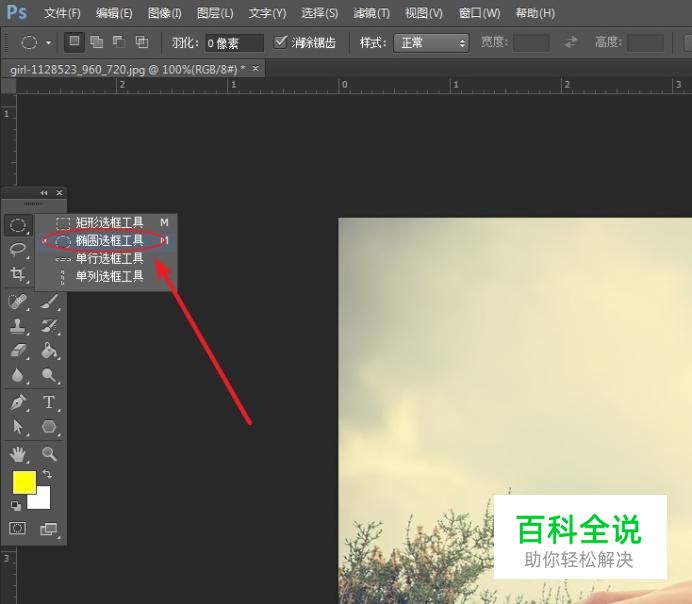The image size is (692, 604).
Task: Select the Crop tool
Action: (18, 274)
